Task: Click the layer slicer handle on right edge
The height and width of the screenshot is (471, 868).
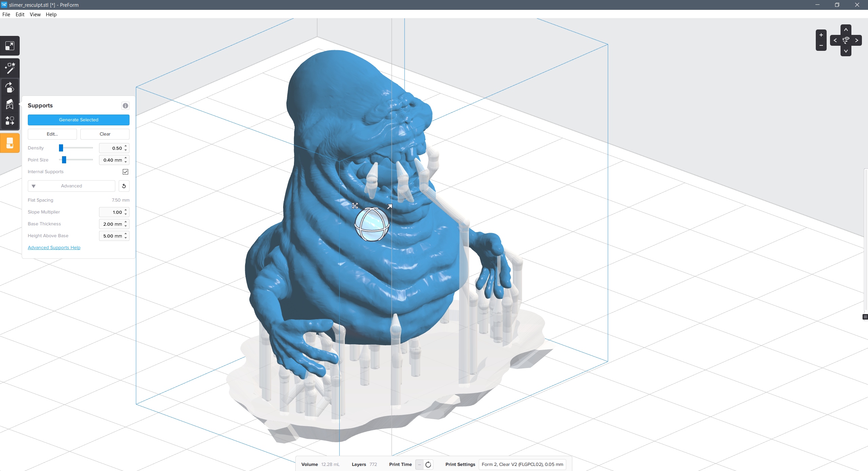Action: [x=865, y=317]
